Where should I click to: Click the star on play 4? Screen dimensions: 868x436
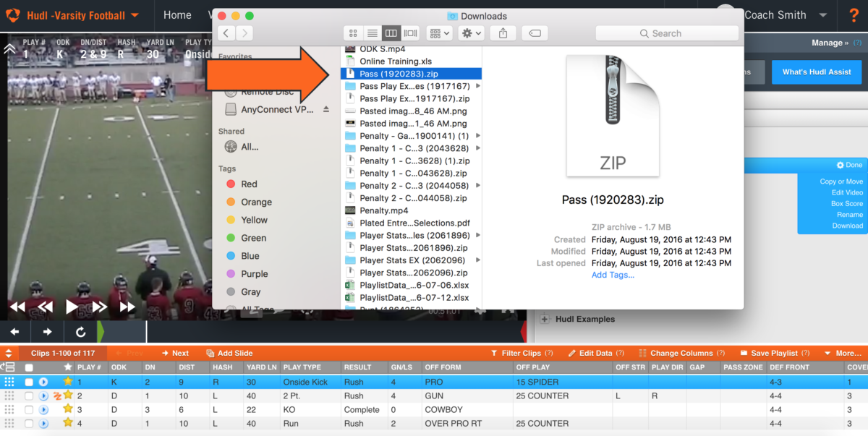point(68,423)
